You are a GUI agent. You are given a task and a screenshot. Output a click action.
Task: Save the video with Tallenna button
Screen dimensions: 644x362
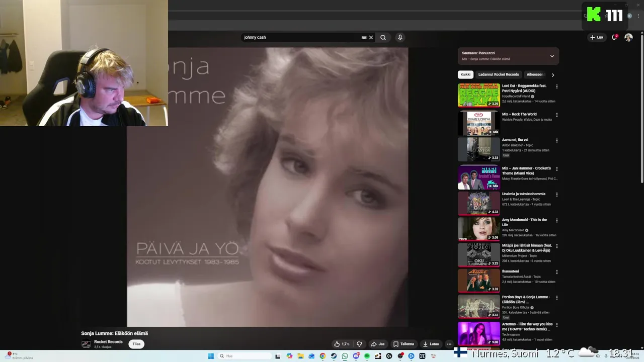[404, 344]
